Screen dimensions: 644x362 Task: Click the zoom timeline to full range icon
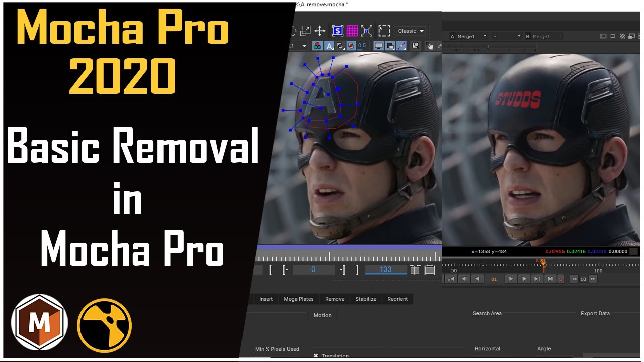pos(429,270)
